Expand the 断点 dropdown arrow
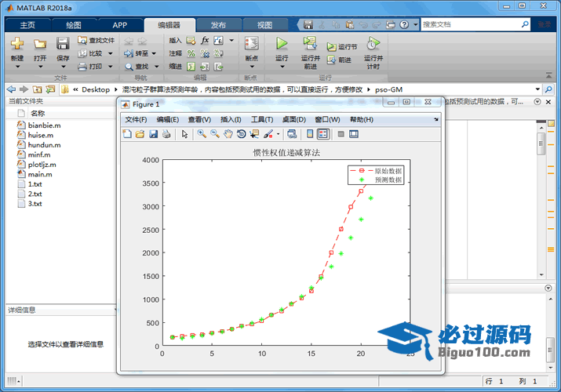561x392 pixels. (x=252, y=67)
